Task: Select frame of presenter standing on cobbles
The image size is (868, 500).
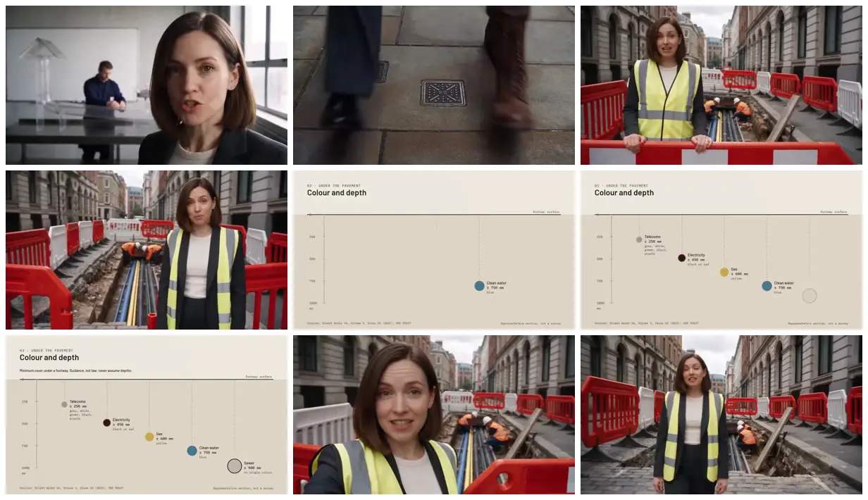Action: coord(721,415)
